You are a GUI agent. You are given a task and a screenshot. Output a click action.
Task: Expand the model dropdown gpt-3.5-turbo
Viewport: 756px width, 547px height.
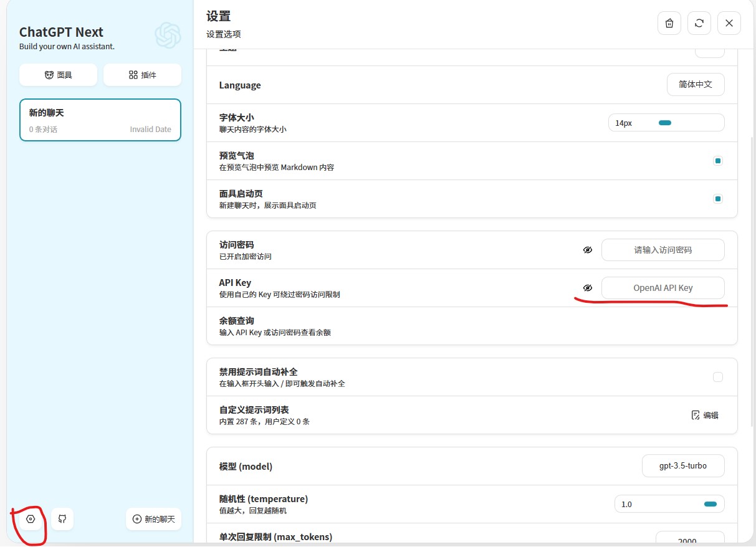(x=683, y=465)
